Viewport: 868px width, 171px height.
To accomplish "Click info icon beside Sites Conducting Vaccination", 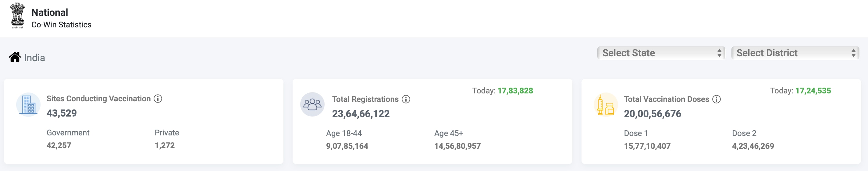I will point(158,99).
